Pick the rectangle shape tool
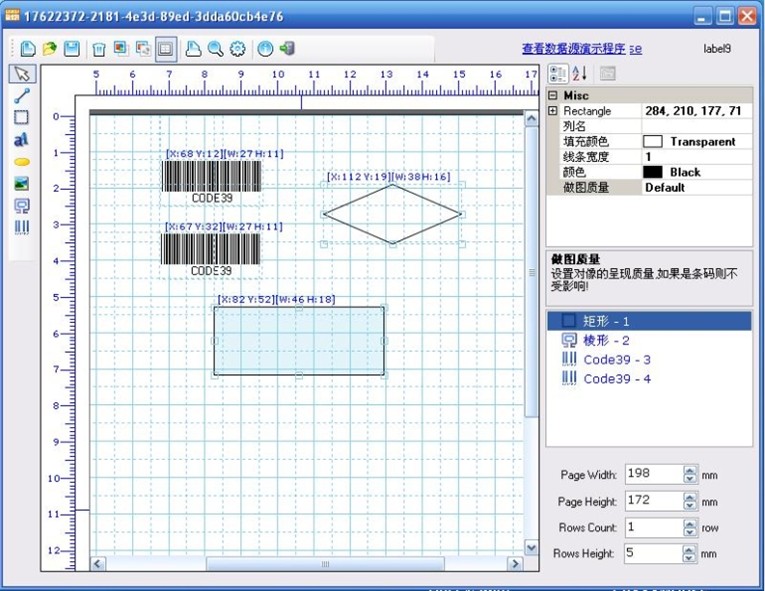The image size is (765, 591). [x=22, y=117]
